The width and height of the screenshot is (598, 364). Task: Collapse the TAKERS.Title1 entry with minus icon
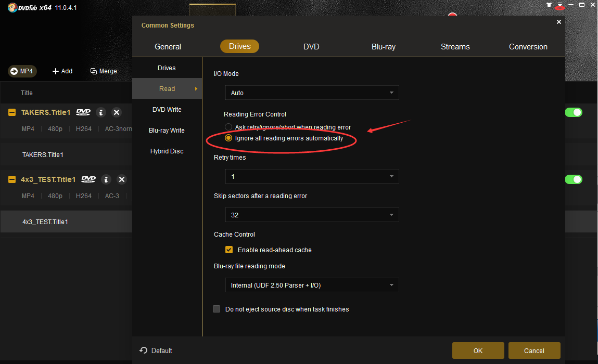point(12,112)
